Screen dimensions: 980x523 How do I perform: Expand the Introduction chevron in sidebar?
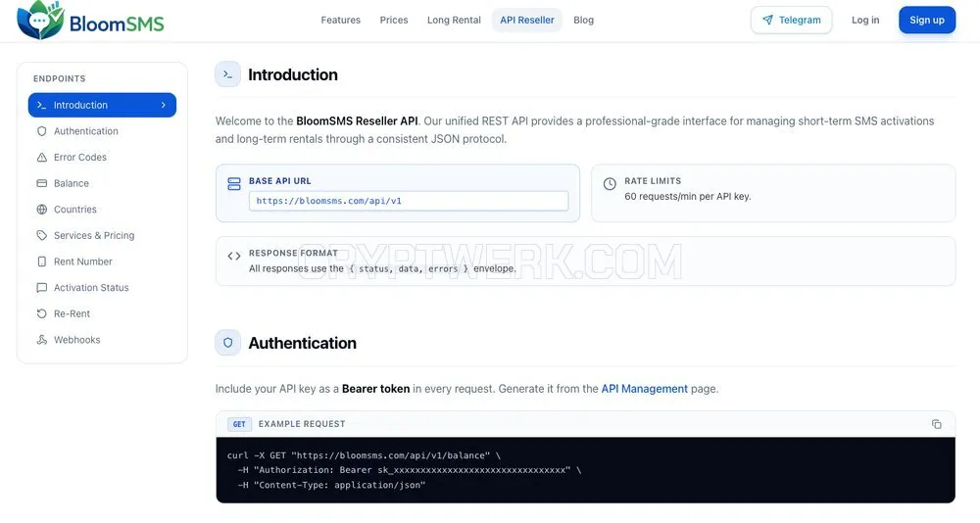(x=164, y=105)
